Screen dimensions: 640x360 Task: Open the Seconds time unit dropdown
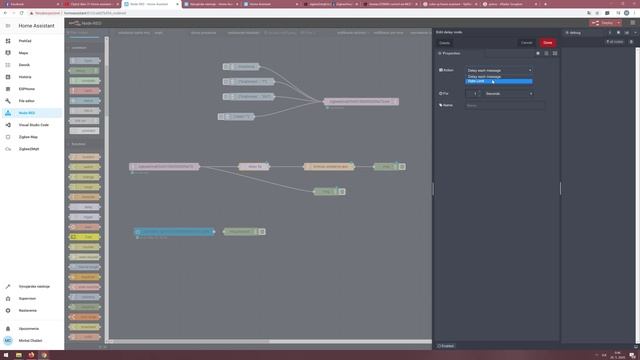click(509, 94)
